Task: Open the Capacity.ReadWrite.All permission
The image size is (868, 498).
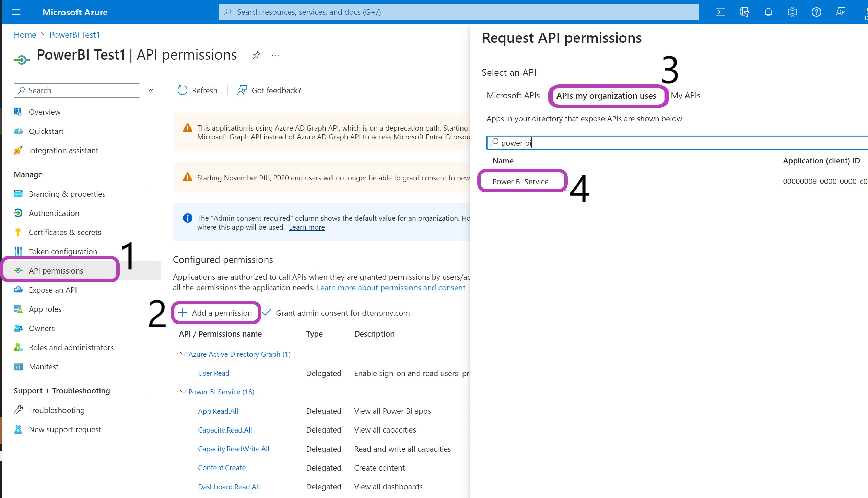Action: pos(234,449)
